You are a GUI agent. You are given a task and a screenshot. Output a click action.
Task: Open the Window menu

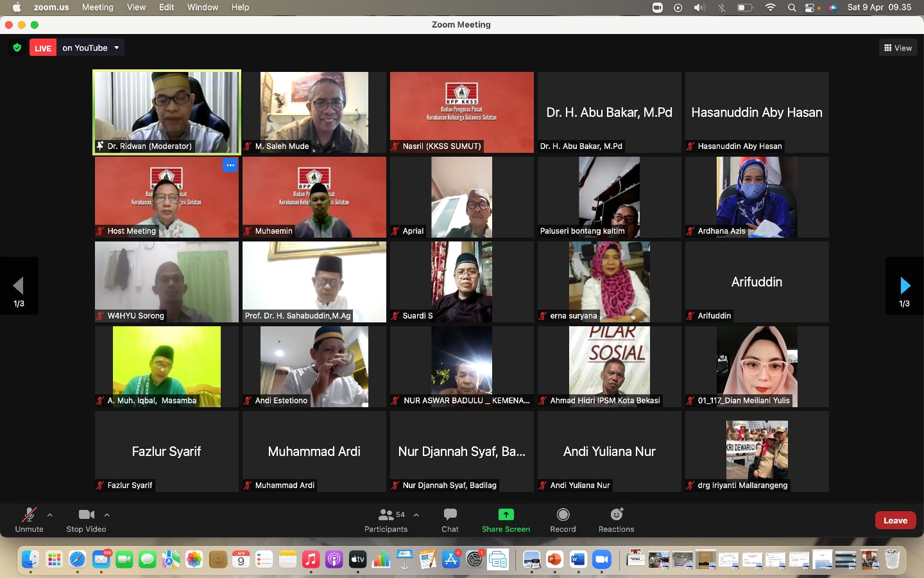(202, 7)
